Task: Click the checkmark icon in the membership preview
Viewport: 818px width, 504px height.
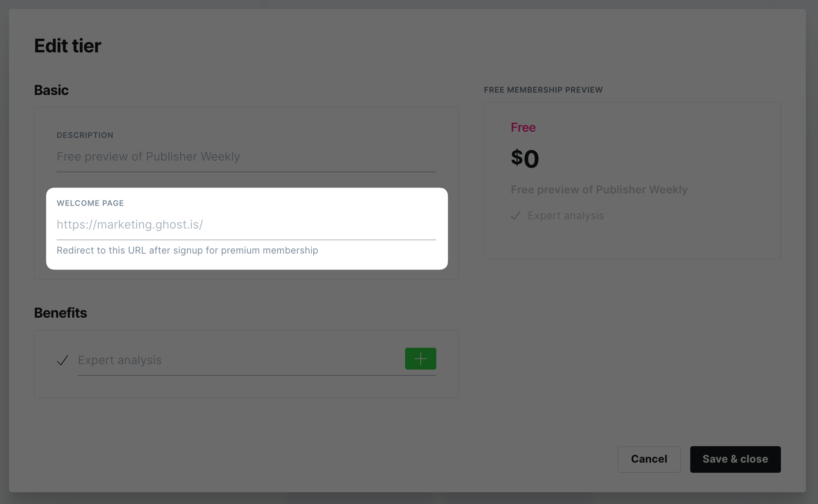Action: 516,216
